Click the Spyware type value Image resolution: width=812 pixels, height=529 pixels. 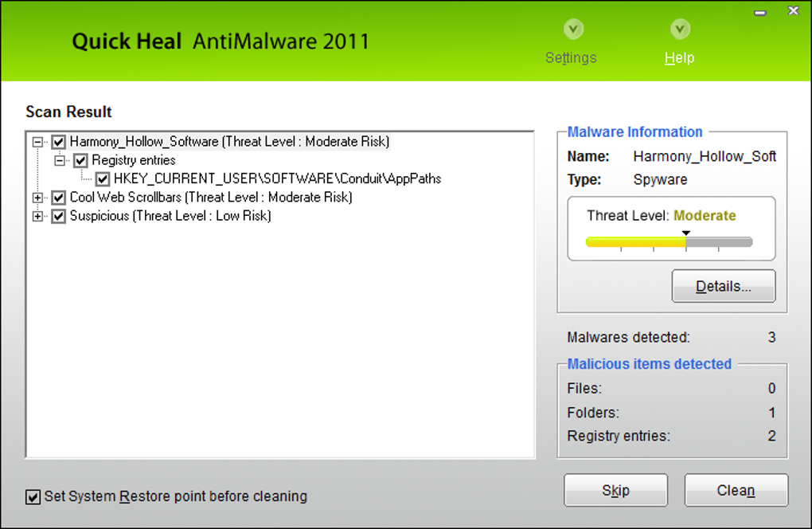point(660,180)
